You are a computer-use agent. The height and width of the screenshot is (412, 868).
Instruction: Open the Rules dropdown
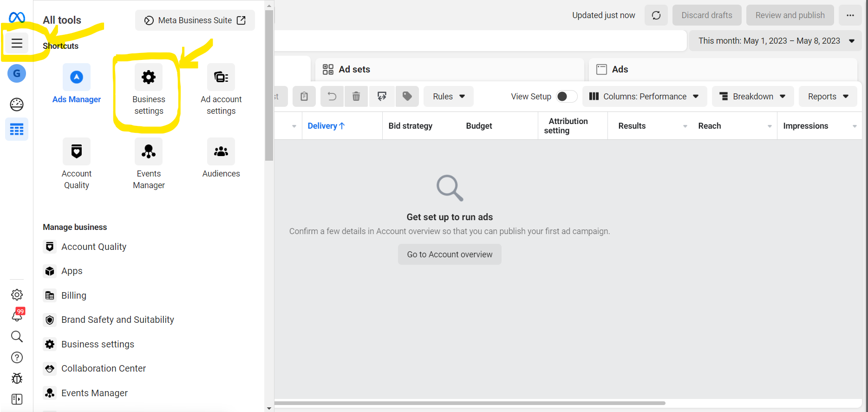pos(449,96)
